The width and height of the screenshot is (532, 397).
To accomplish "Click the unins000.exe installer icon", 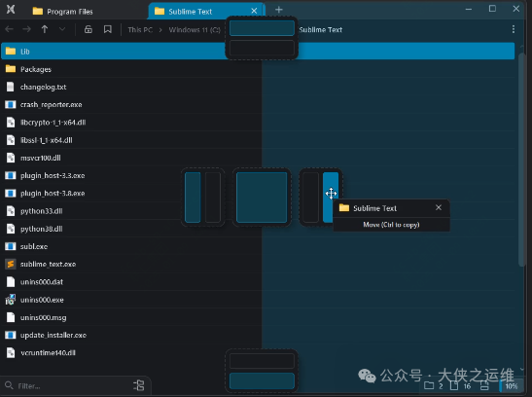I will click(11, 300).
